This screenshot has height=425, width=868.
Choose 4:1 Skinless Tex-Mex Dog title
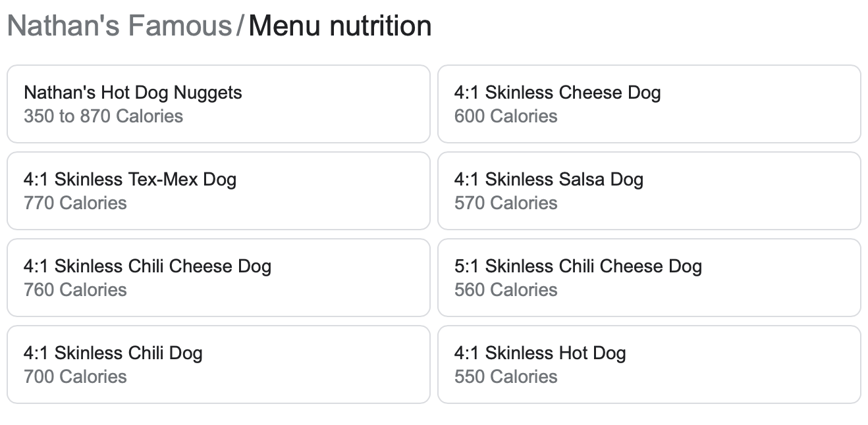tap(130, 180)
